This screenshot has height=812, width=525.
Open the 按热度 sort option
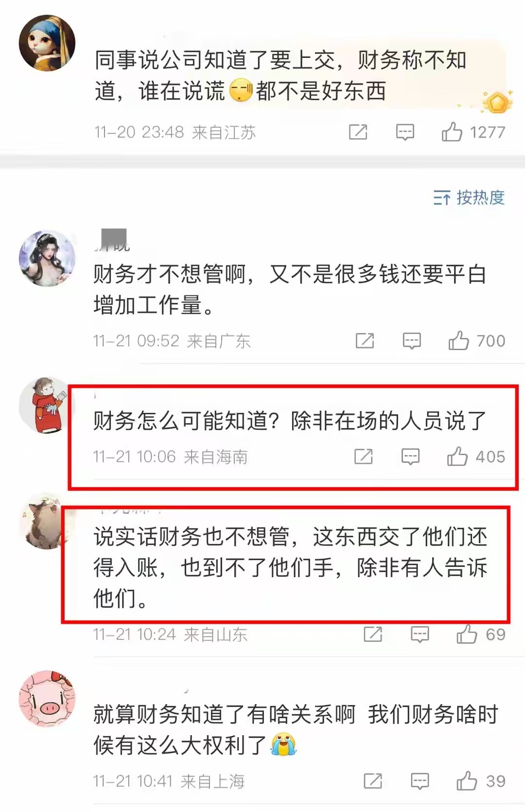(x=469, y=197)
